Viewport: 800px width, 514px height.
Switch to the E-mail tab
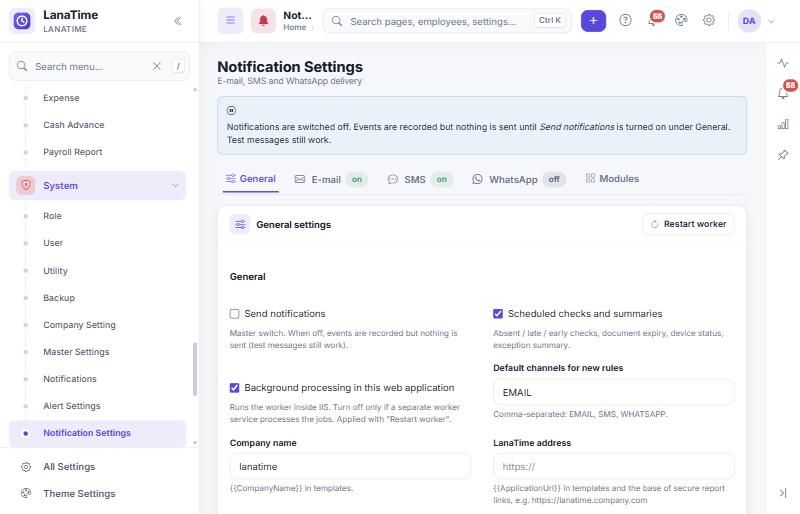click(331, 180)
